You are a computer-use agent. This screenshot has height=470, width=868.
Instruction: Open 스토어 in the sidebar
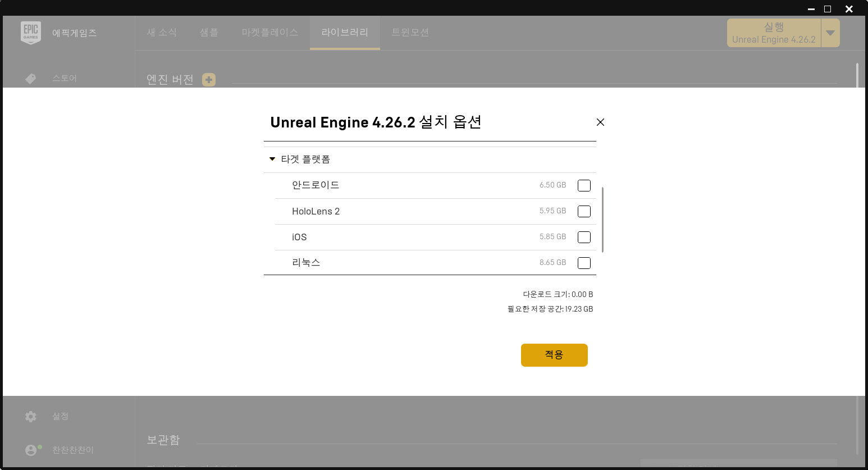[65, 79]
